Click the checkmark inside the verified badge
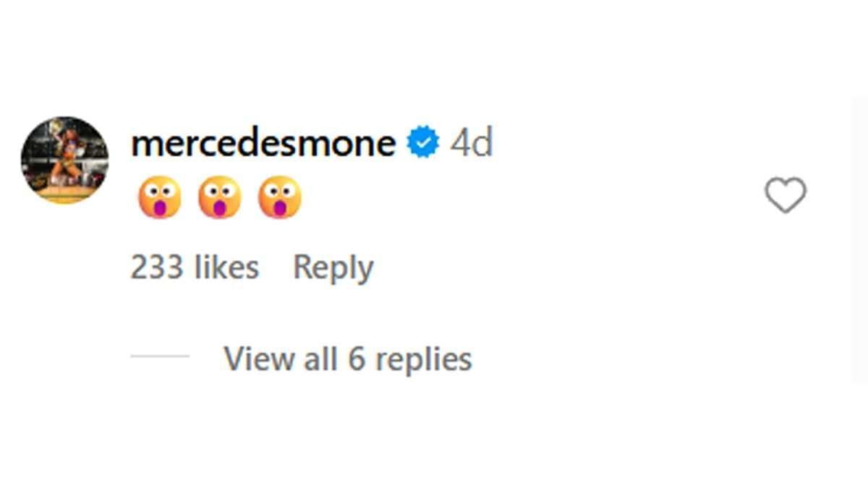The width and height of the screenshot is (868, 488). pos(423,143)
